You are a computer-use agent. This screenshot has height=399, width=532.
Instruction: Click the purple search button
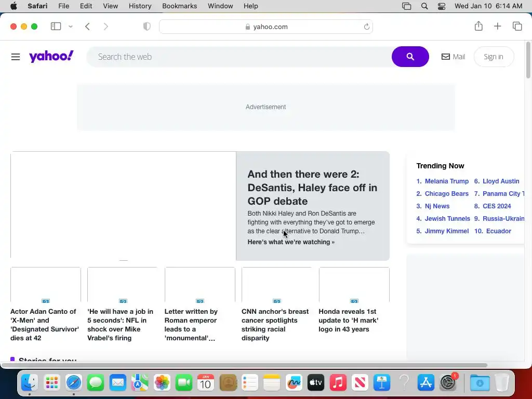[x=410, y=57]
